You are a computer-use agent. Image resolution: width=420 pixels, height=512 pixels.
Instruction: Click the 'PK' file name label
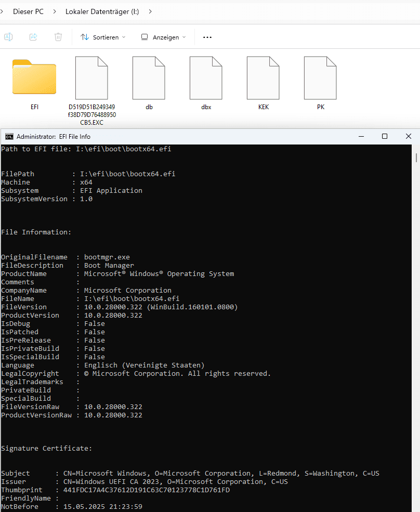click(320, 107)
